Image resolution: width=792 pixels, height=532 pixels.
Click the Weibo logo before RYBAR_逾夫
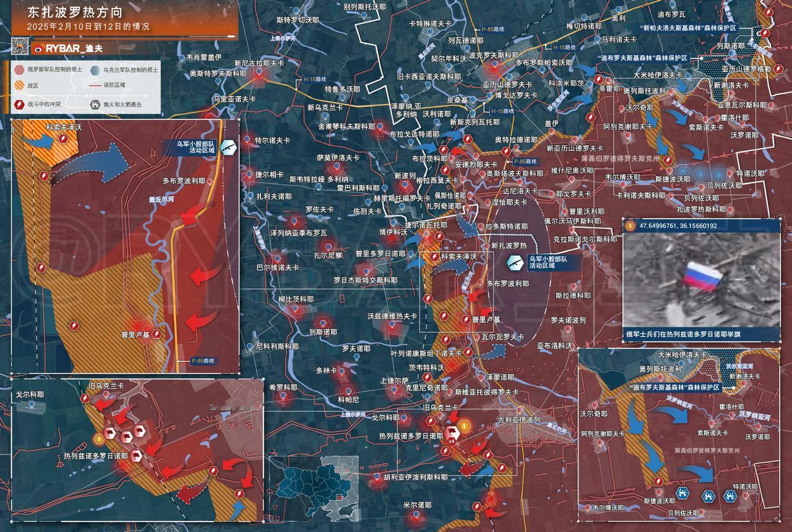point(38,48)
